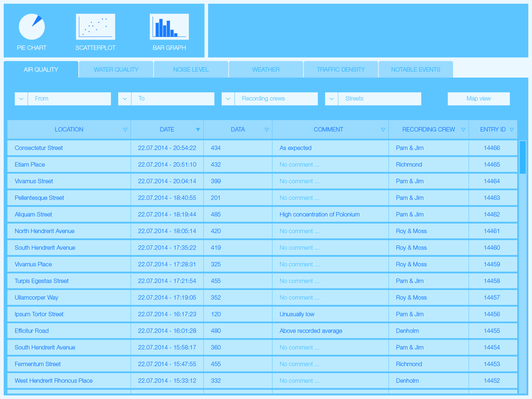Select the Etiam Place location
Viewport: 532px width, 399px height.
(30, 165)
